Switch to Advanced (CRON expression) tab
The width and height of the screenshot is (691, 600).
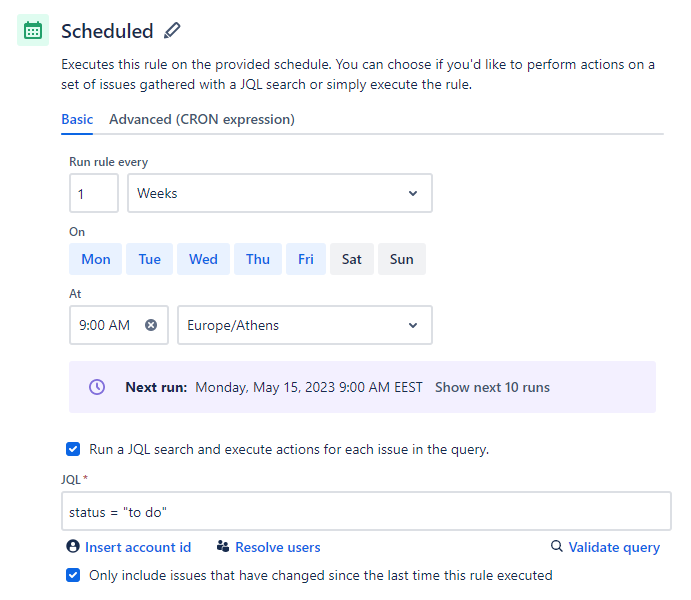202,119
